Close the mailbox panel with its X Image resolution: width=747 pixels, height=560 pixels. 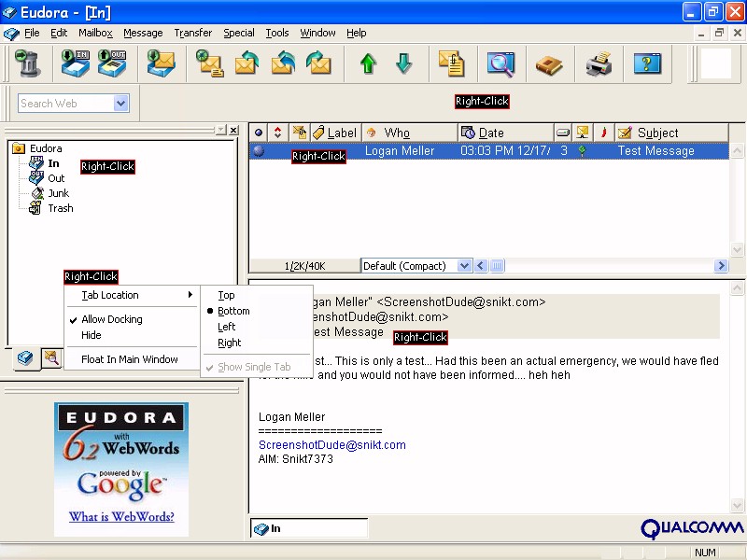point(233,130)
